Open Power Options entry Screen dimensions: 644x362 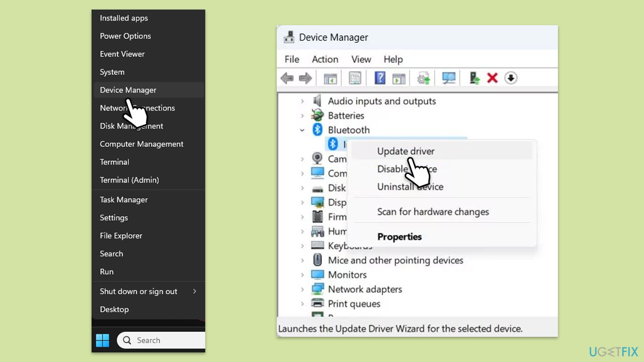click(148, 36)
